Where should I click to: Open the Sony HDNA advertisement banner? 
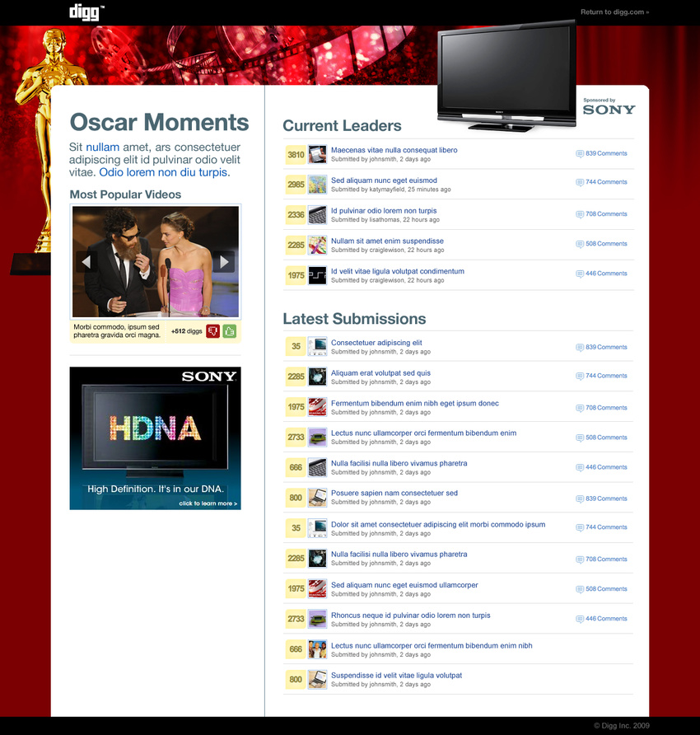point(155,438)
